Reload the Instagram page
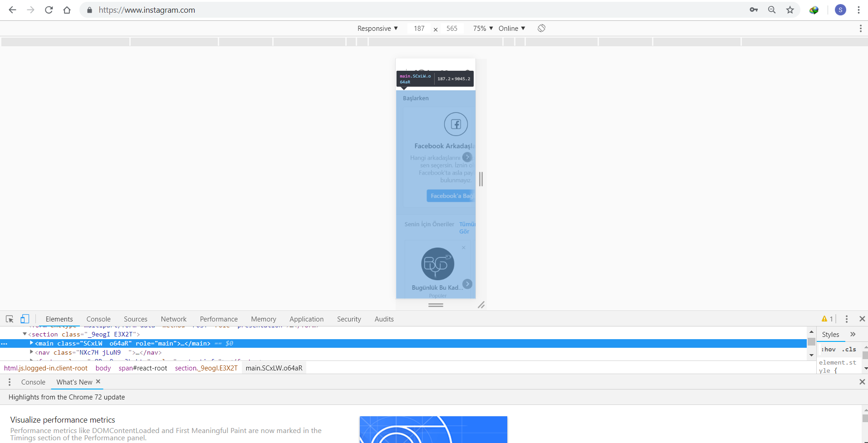868x443 pixels. 49,10
